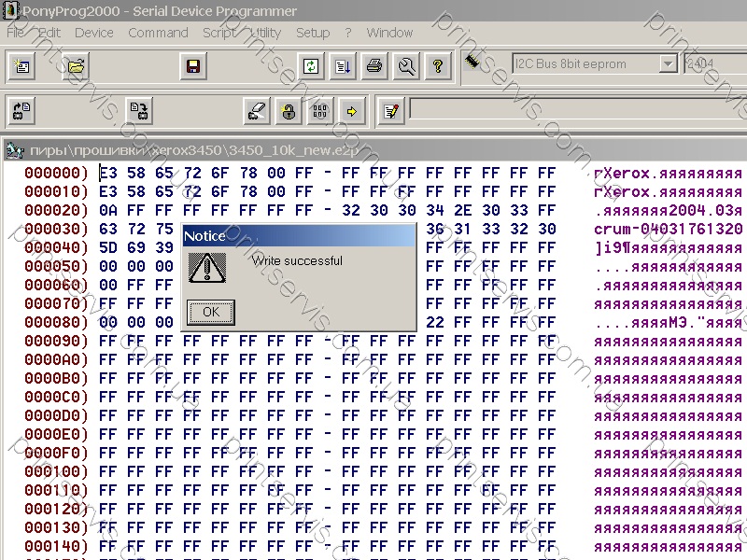Select address label 000100)
747x560 pixels.
(x=57, y=471)
